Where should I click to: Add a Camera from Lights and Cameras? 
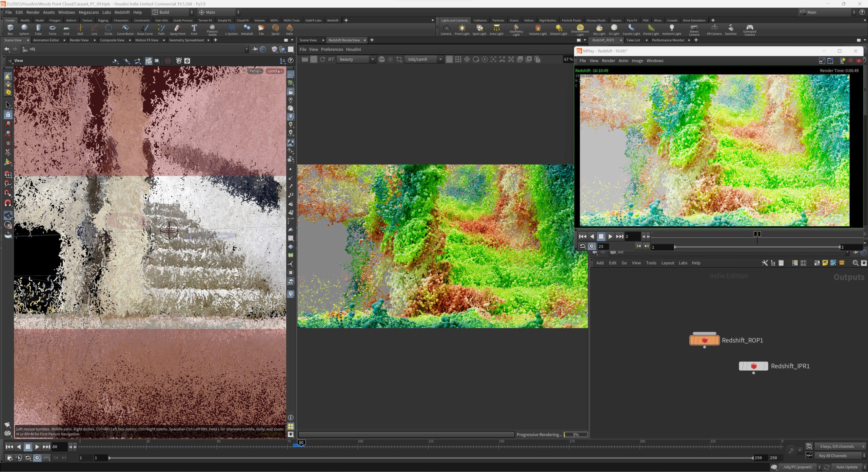tap(446, 29)
